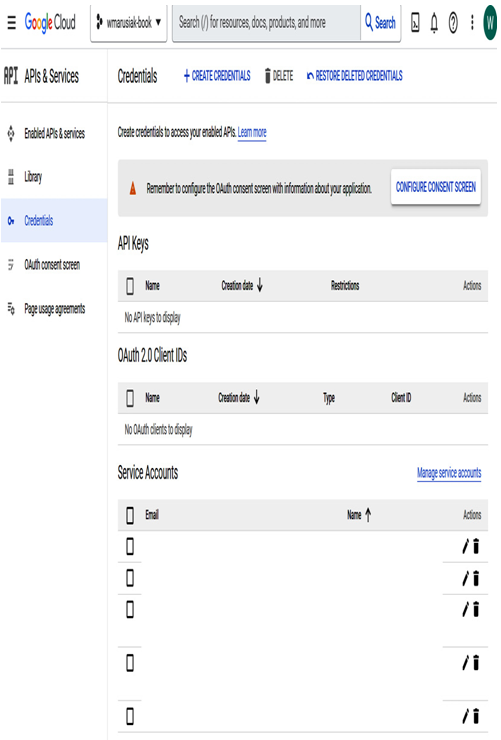Click Create Credentials in the toolbar
501x740 pixels.
[217, 76]
